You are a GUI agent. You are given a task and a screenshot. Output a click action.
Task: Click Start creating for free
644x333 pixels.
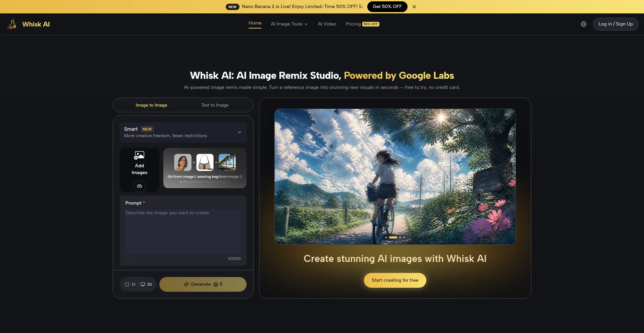click(395, 280)
